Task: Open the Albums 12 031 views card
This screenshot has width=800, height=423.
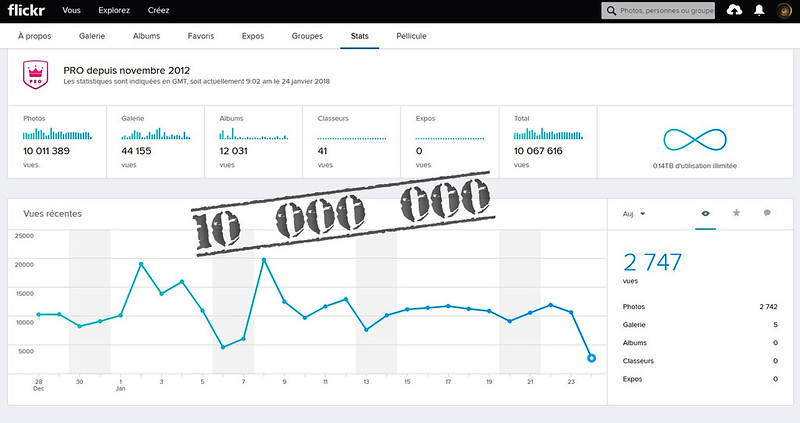Action: pyautogui.click(x=254, y=142)
